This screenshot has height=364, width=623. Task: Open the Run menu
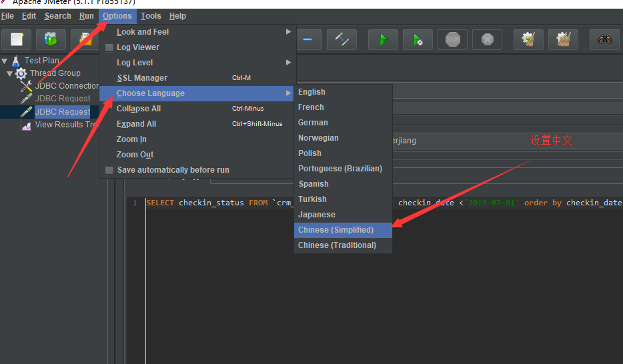point(86,16)
